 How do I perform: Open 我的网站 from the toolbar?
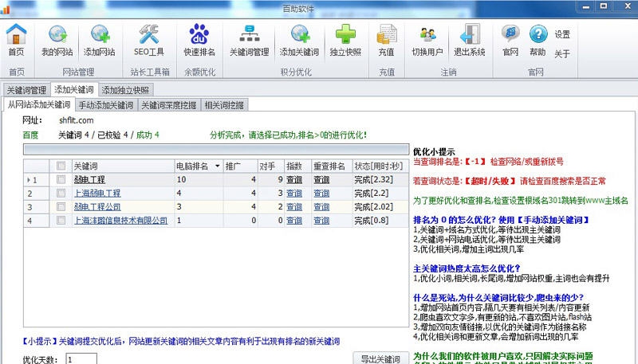click(57, 39)
